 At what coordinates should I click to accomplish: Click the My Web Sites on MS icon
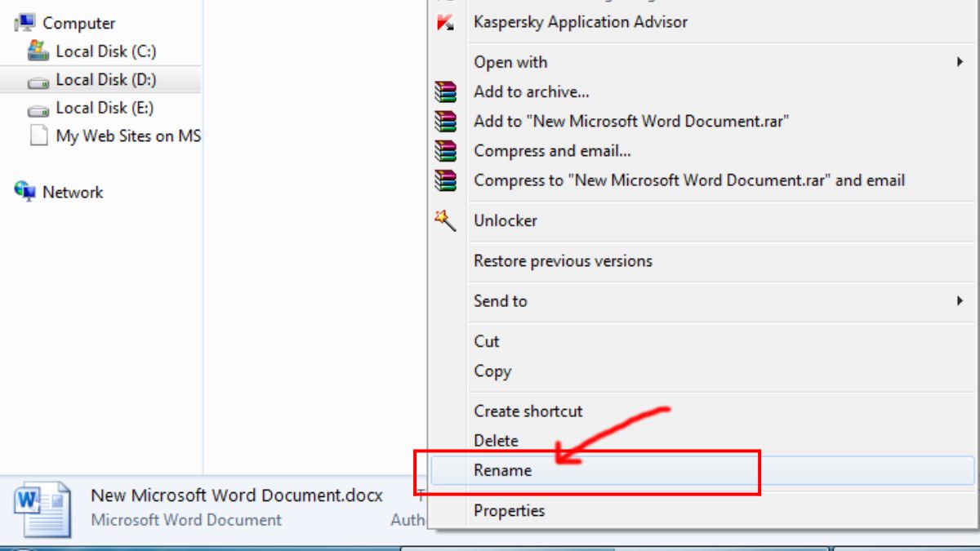coord(38,136)
